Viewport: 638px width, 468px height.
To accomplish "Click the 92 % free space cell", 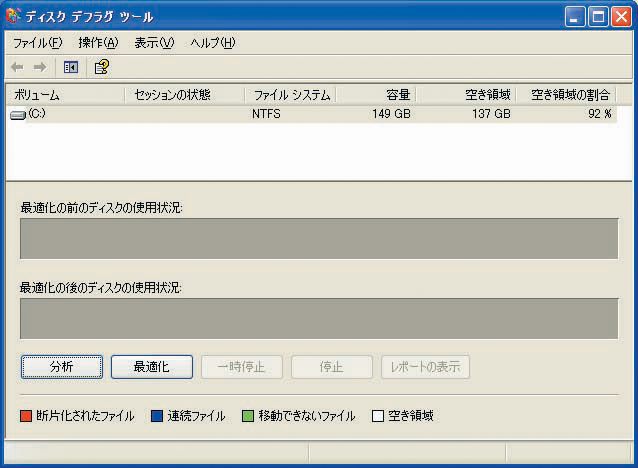I will point(600,114).
